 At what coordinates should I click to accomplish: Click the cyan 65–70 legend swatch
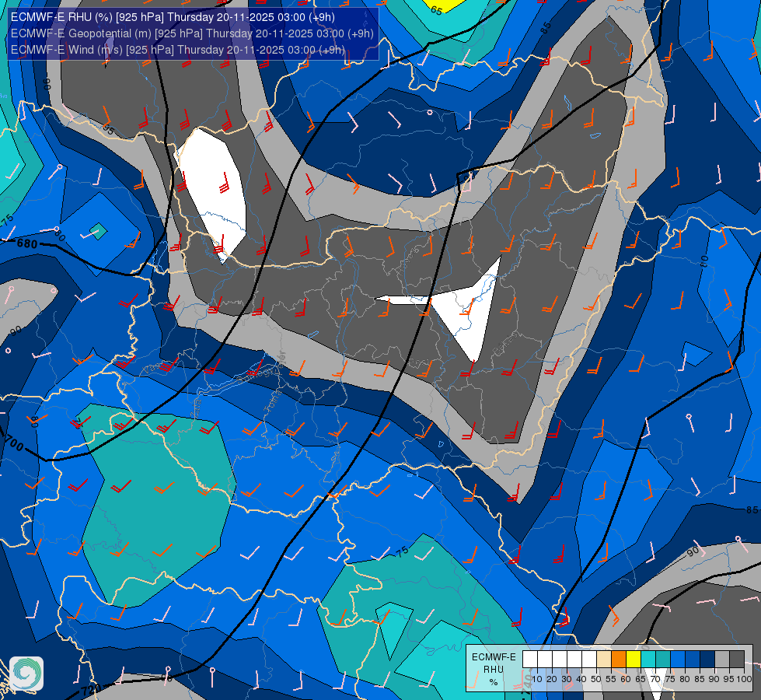tap(648, 659)
